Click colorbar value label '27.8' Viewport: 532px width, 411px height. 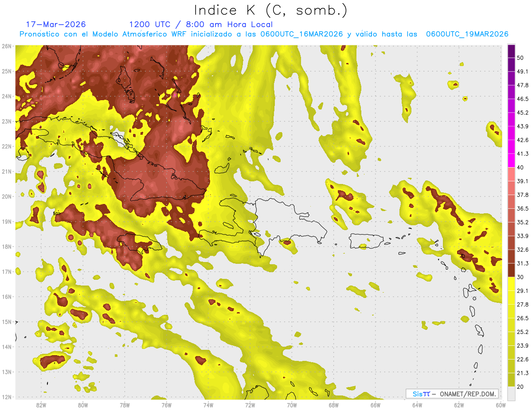pos(523,305)
